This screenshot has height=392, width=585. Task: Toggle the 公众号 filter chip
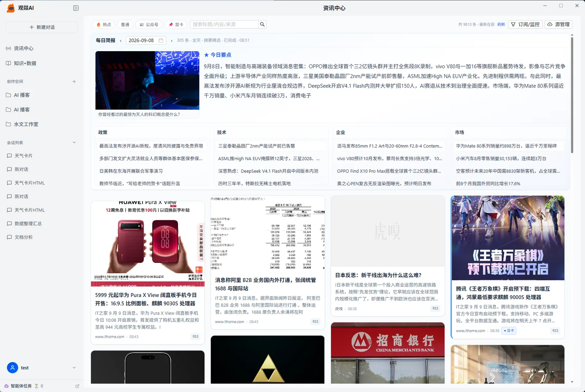pos(149,24)
